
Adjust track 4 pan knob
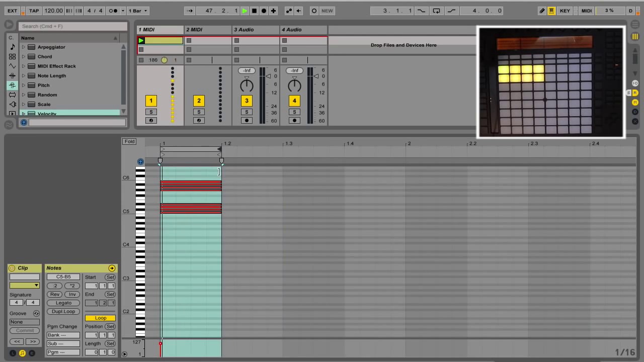(x=294, y=85)
